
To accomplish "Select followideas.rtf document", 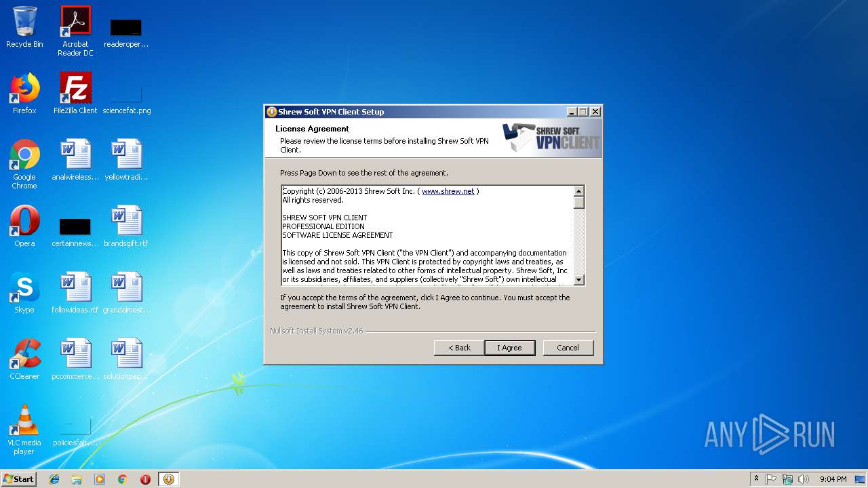I will pos(75,293).
